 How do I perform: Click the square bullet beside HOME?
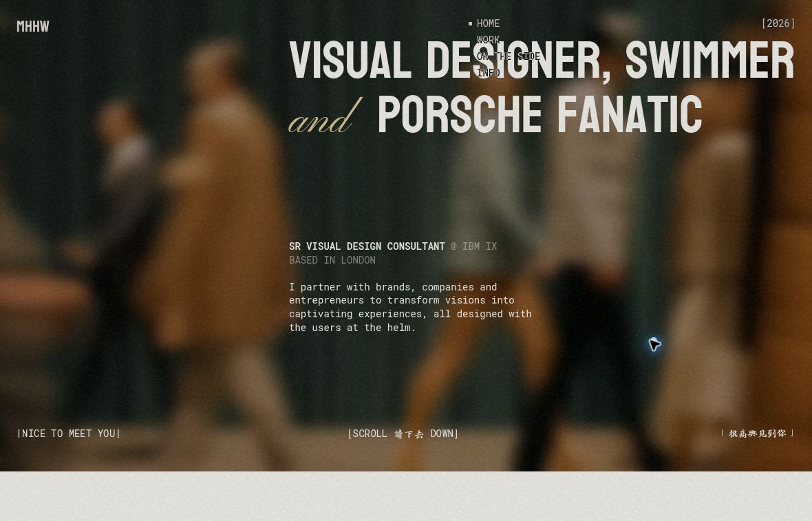pos(470,23)
